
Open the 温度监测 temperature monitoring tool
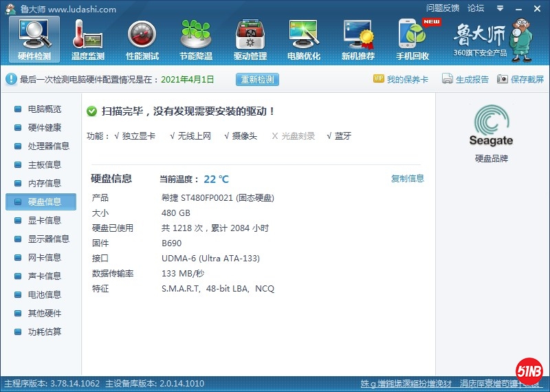click(x=87, y=39)
